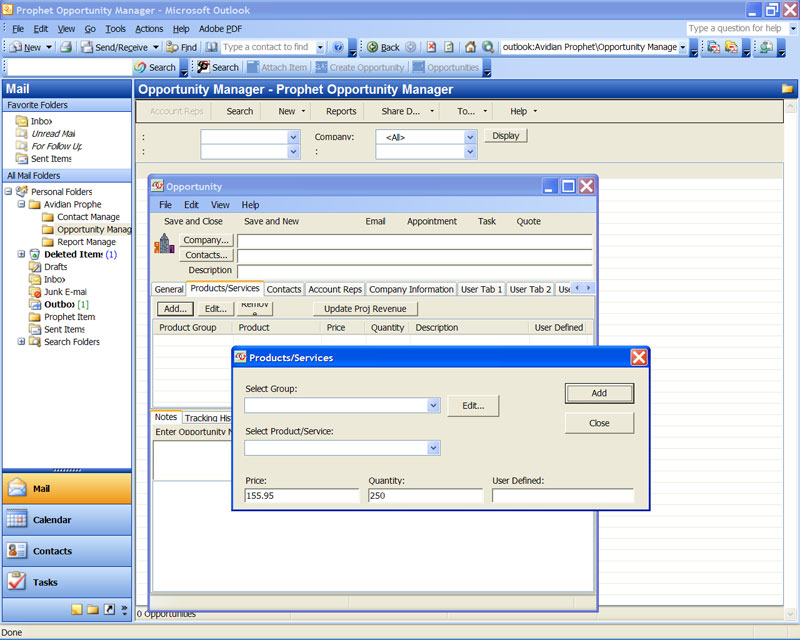This screenshot has width=800, height=640.
Task: Switch to the User Tab 1 tab
Action: pyautogui.click(x=481, y=289)
